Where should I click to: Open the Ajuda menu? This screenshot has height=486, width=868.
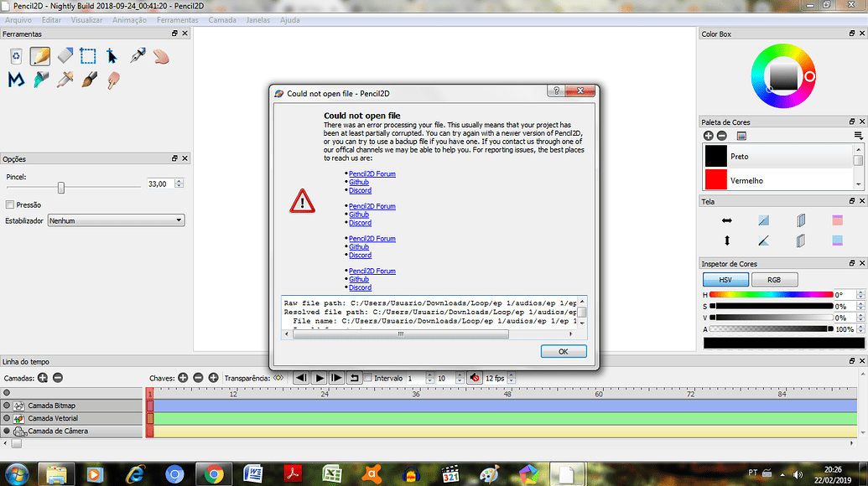tap(289, 20)
